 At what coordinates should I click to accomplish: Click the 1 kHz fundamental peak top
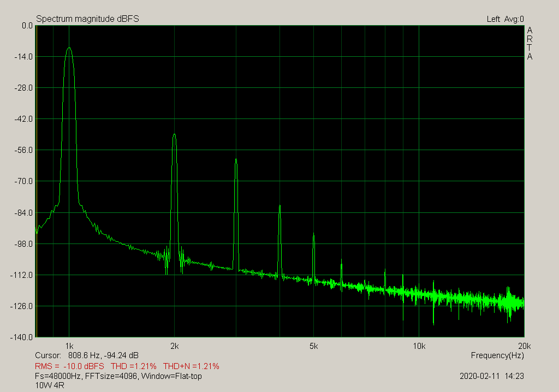tap(69, 48)
